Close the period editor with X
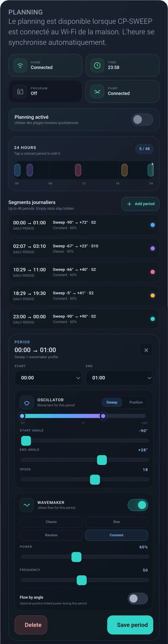Screen dimensions: 168x644 point(146,350)
